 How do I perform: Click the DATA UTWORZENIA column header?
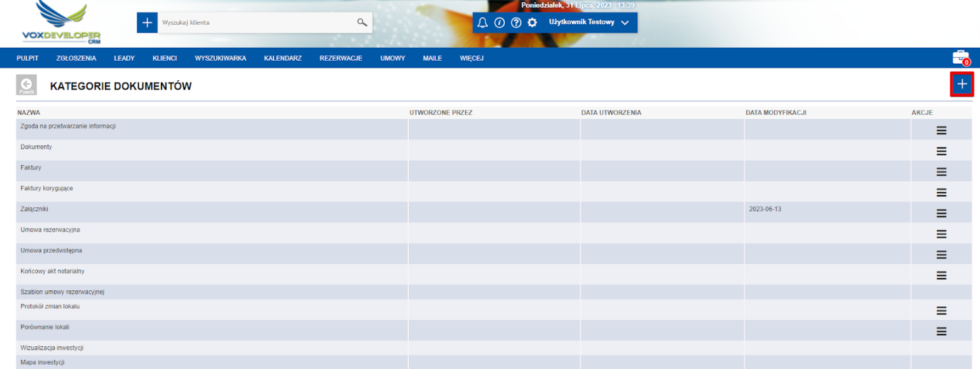point(611,112)
